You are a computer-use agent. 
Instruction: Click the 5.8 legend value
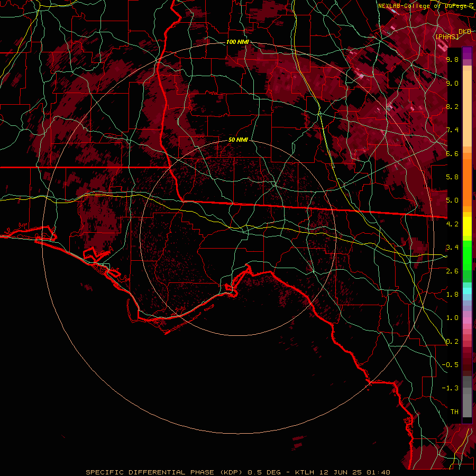coord(452,177)
